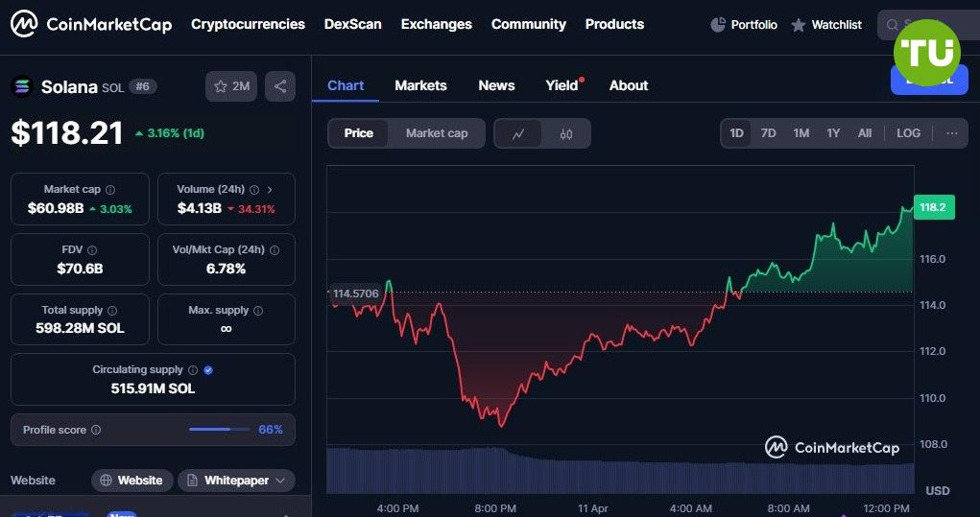
Task: Switch to candlestick chart icon
Action: pos(566,133)
